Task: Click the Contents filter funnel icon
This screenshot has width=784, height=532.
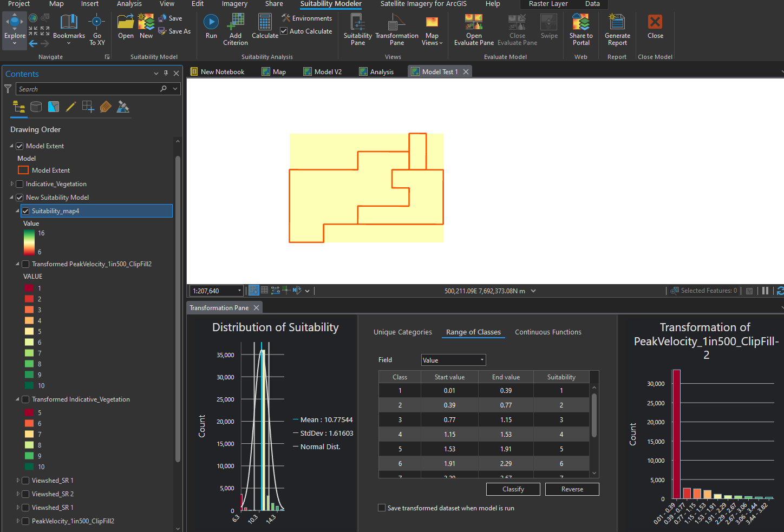Action: (8, 89)
